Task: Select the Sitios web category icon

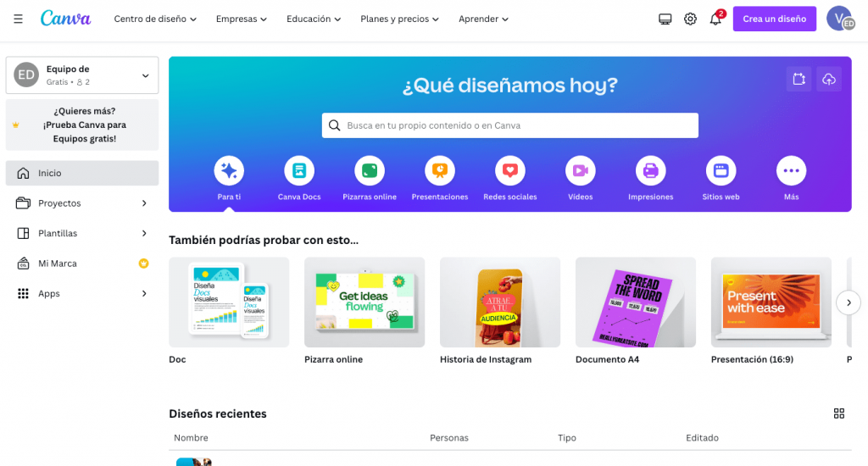Action: tap(721, 171)
